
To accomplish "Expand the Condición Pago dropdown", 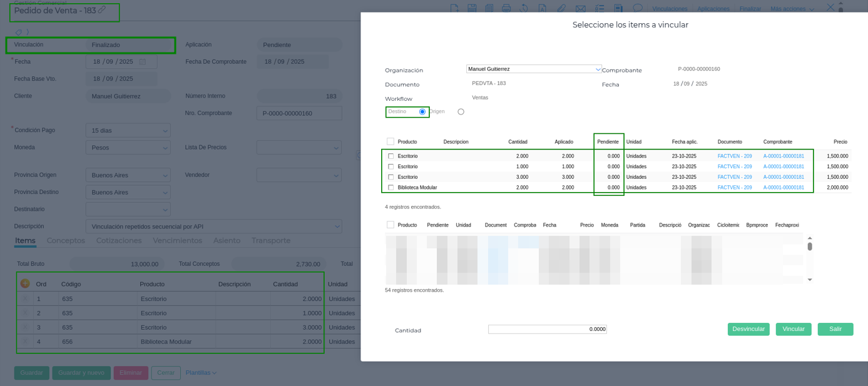I will pyautogui.click(x=128, y=131).
